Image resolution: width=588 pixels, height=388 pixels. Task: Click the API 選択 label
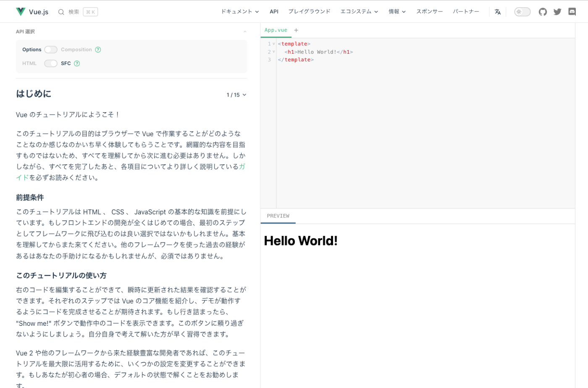tap(25, 32)
